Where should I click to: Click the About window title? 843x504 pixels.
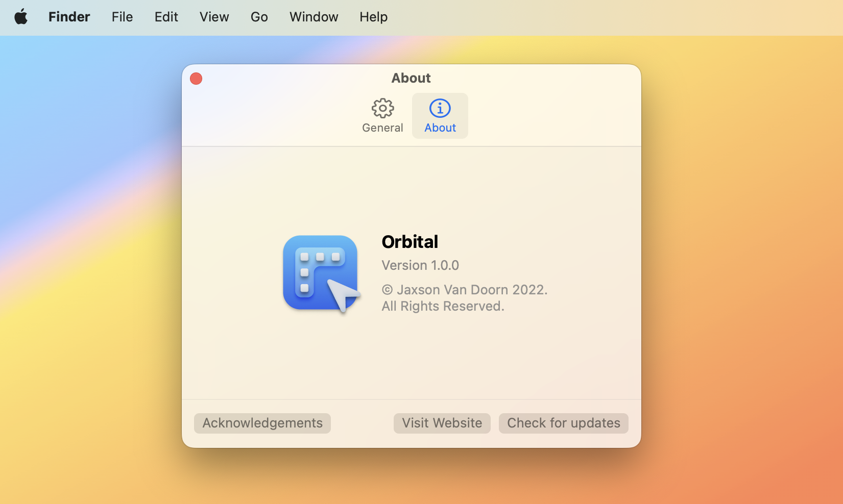[411, 78]
